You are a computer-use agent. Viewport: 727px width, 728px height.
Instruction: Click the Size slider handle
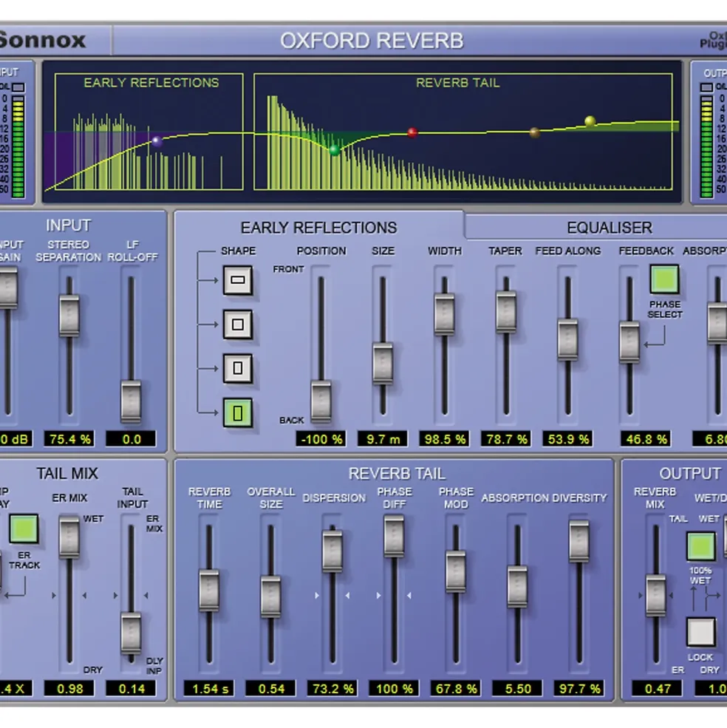pos(383,364)
